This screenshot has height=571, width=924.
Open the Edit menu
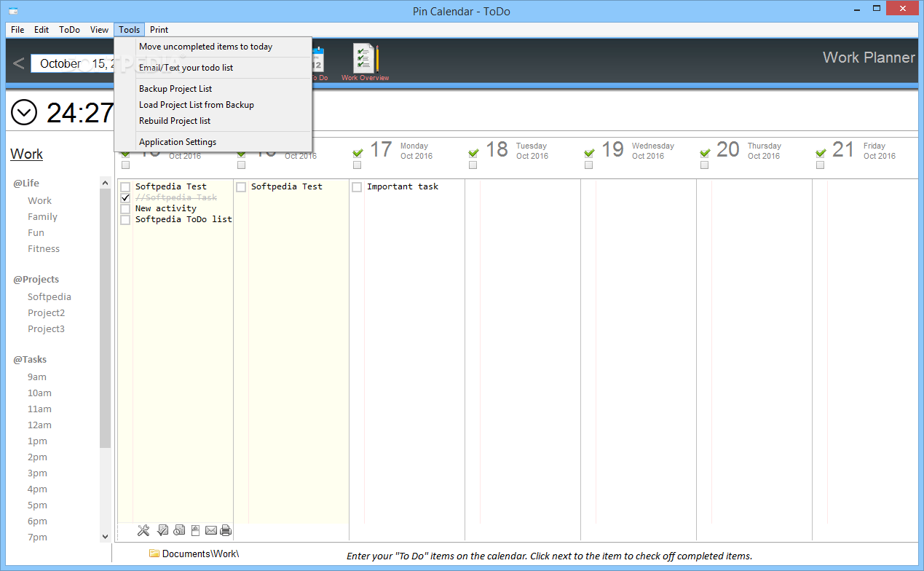click(42, 30)
